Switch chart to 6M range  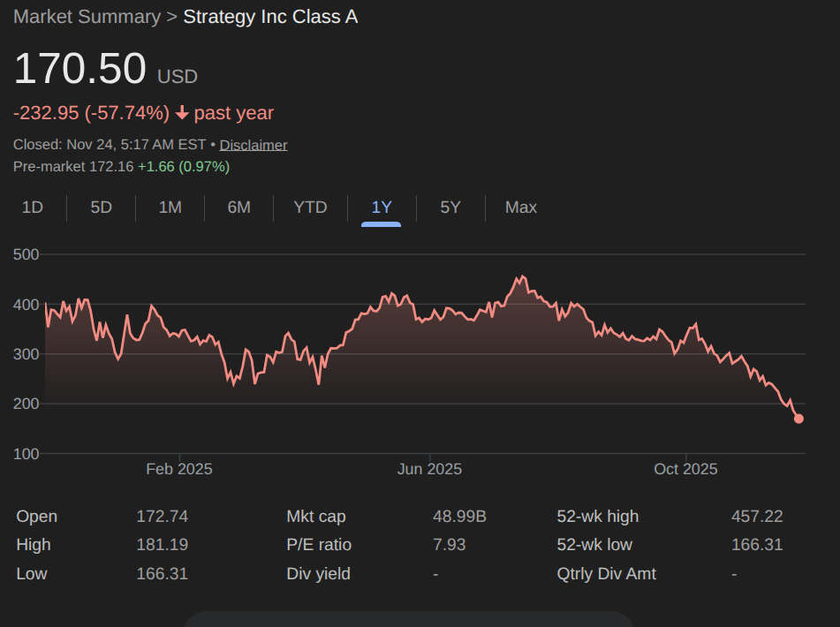click(x=239, y=208)
